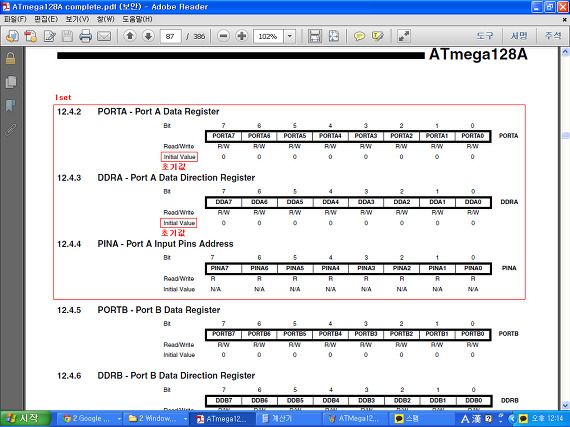This screenshot has width=570, height=427.
Task: Open the 편집(E) menu
Action: tap(46, 19)
